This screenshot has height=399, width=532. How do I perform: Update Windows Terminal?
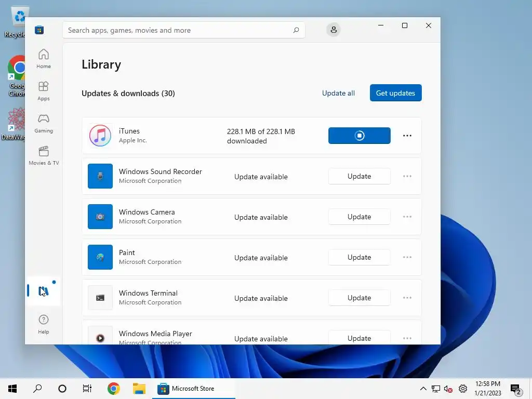pos(360,298)
